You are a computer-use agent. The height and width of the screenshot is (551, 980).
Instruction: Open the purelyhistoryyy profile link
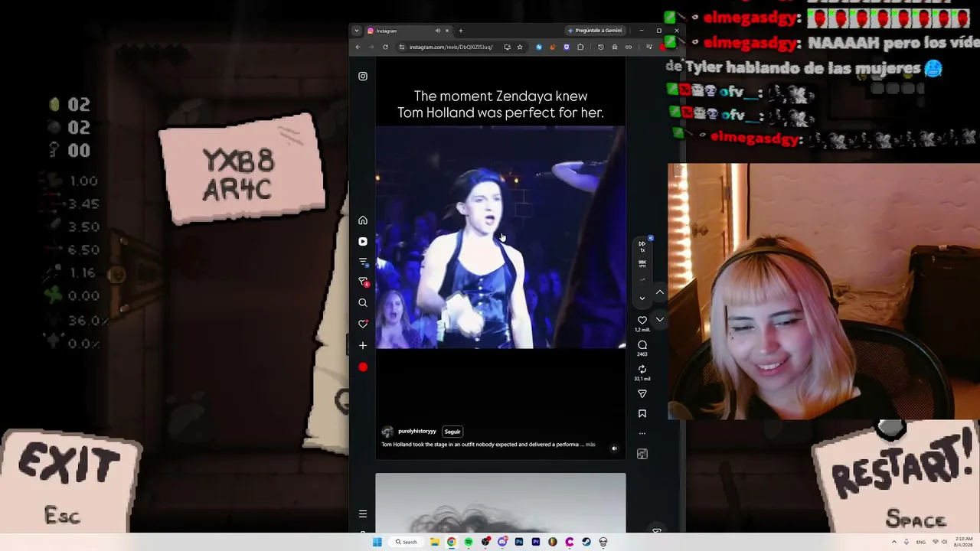(x=417, y=432)
